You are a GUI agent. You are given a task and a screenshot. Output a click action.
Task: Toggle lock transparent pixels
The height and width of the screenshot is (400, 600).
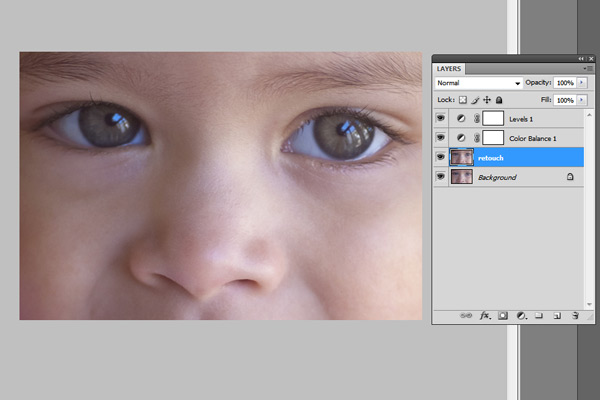[463, 100]
